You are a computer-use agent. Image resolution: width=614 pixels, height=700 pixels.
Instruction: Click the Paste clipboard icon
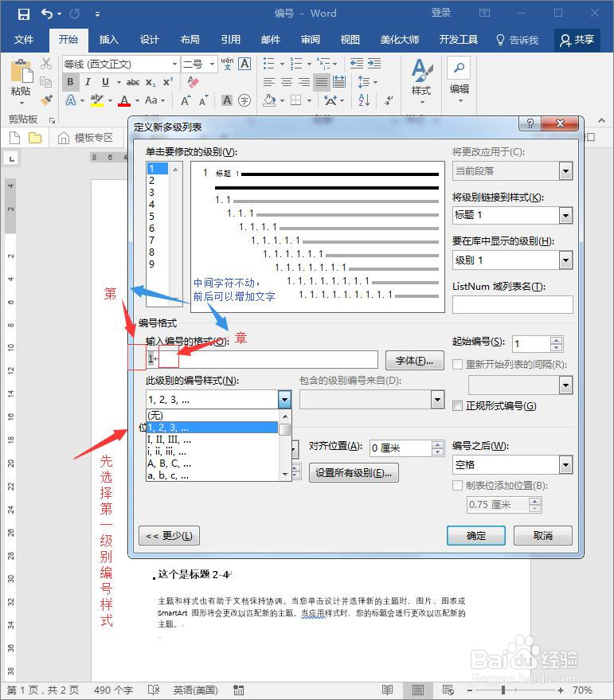22,72
